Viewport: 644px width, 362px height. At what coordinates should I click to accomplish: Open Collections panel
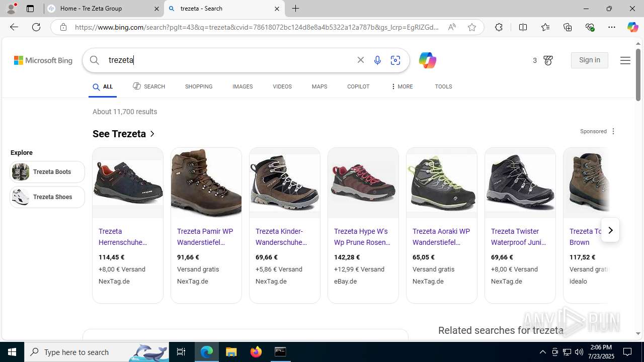(568, 27)
